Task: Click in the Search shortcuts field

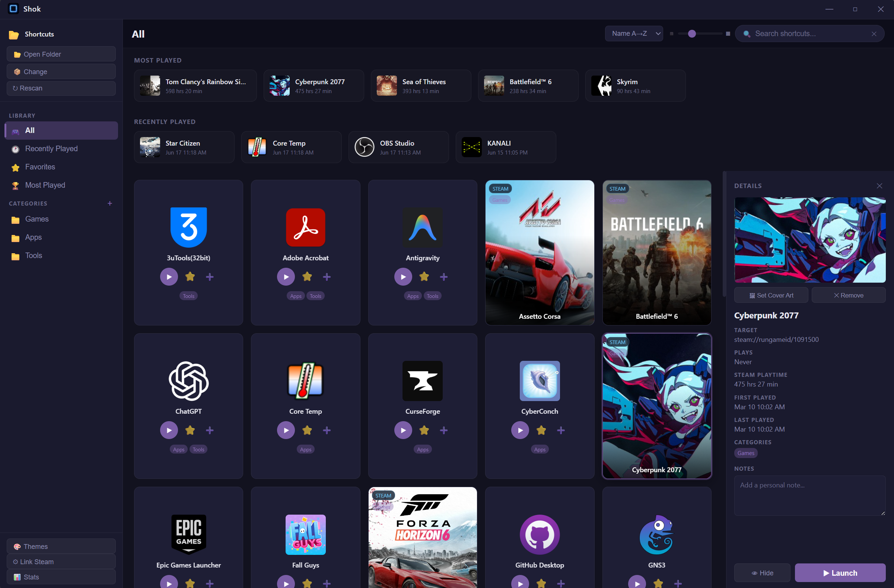Action: tap(809, 34)
